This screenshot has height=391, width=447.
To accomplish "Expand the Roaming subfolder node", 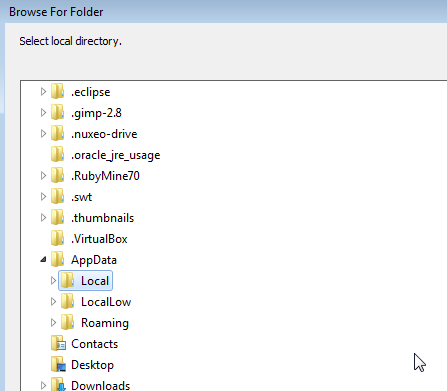I will (53, 322).
